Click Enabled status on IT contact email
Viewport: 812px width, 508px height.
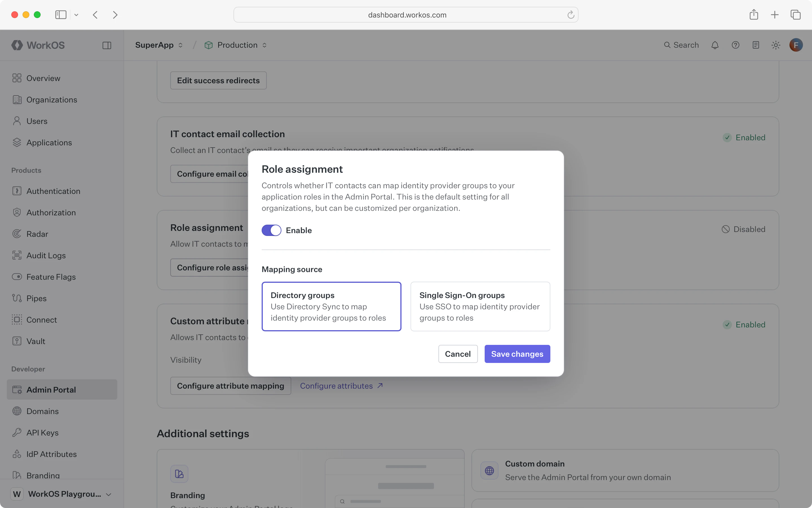[x=744, y=137]
